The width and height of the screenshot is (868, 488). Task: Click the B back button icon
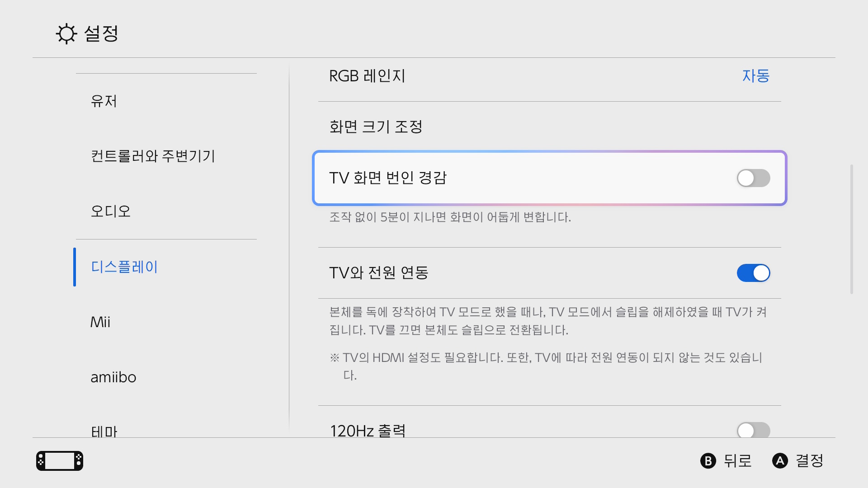[x=708, y=461]
